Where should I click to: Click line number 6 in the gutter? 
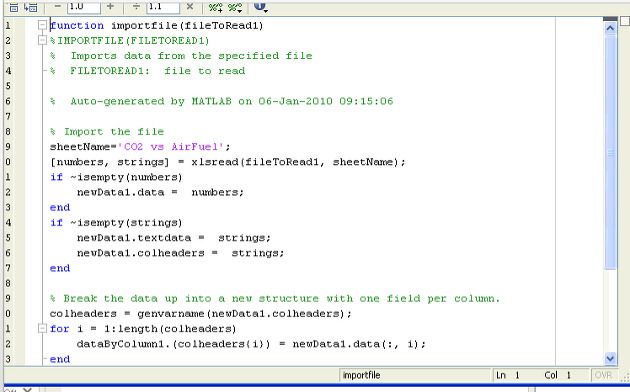(8, 101)
